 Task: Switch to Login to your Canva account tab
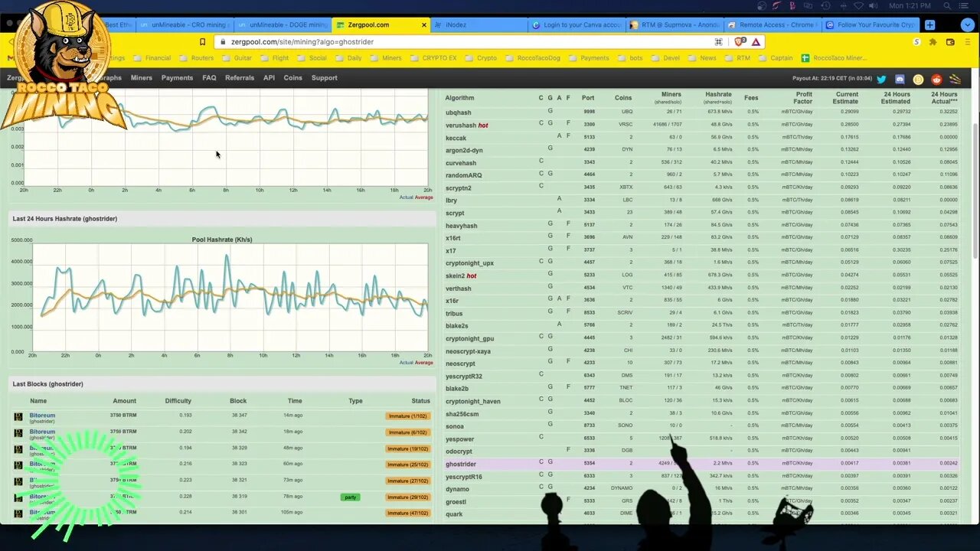pos(577,24)
